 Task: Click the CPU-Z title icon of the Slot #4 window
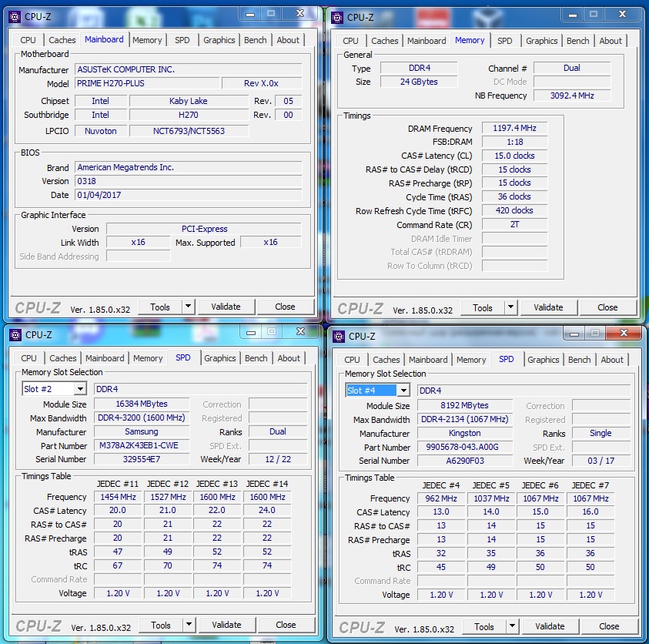tap(339, 336)
